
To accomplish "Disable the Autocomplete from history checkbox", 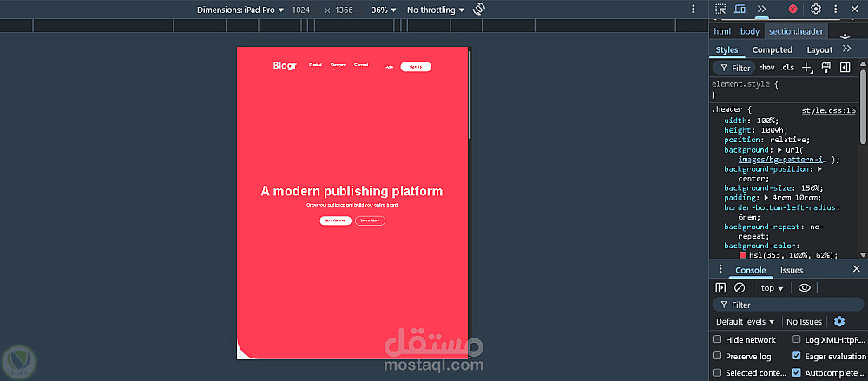I will click(x=797, y=372).
